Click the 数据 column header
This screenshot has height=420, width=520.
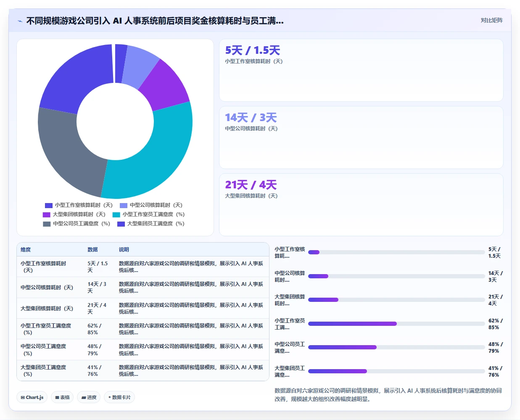coord(92,250)
